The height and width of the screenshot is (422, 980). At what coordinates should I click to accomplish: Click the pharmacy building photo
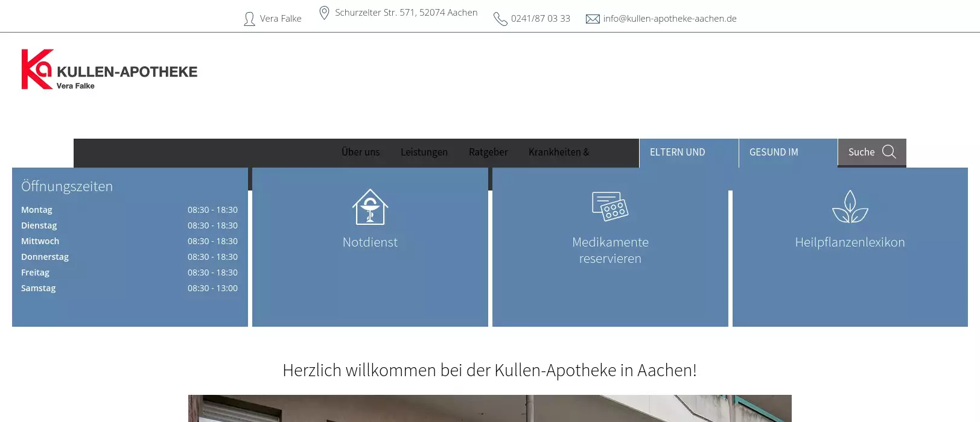[x=489, y=409]
